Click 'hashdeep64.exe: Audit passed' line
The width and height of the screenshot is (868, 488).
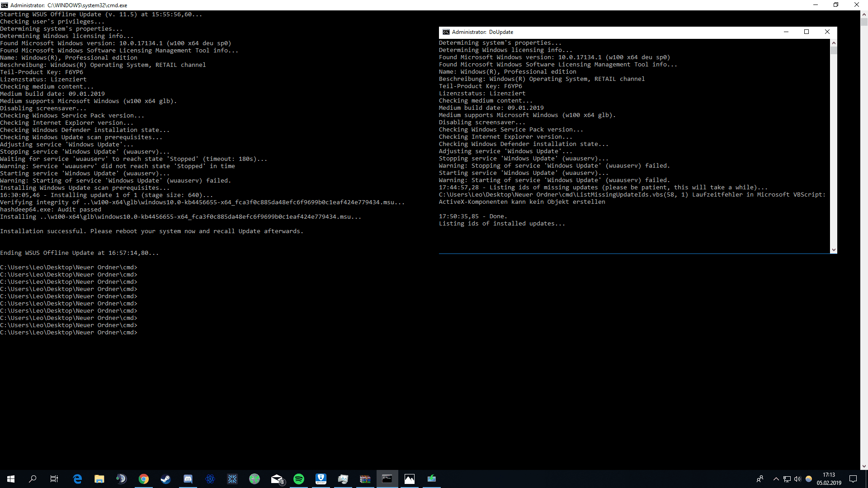pyautogui.click(x=51, y=210)
